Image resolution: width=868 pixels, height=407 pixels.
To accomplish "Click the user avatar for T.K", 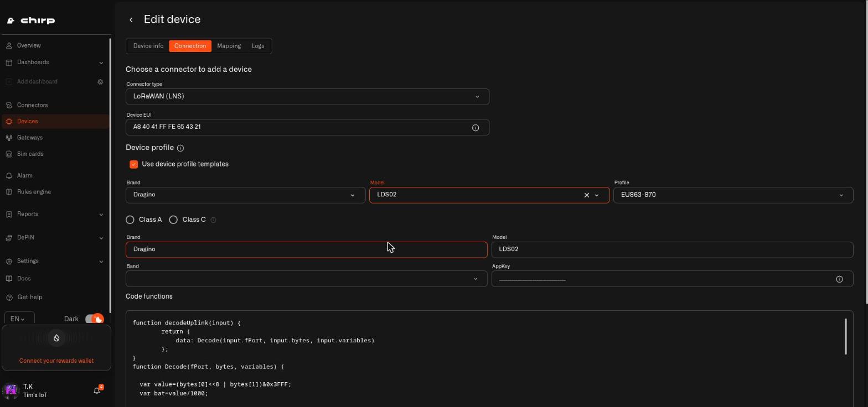I will point(11,390).
